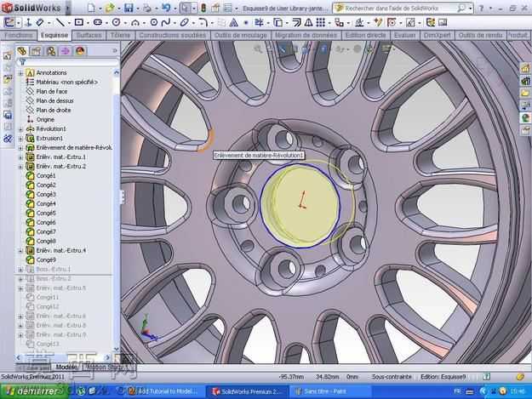This screenshot has height=399, width=532.
Task: Select the Smart Dimension tool
Action: [x=40, y=22]
